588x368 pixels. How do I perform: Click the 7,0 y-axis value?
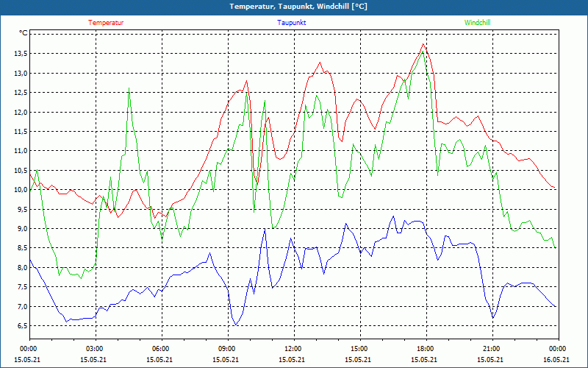[x=22, y=306]
